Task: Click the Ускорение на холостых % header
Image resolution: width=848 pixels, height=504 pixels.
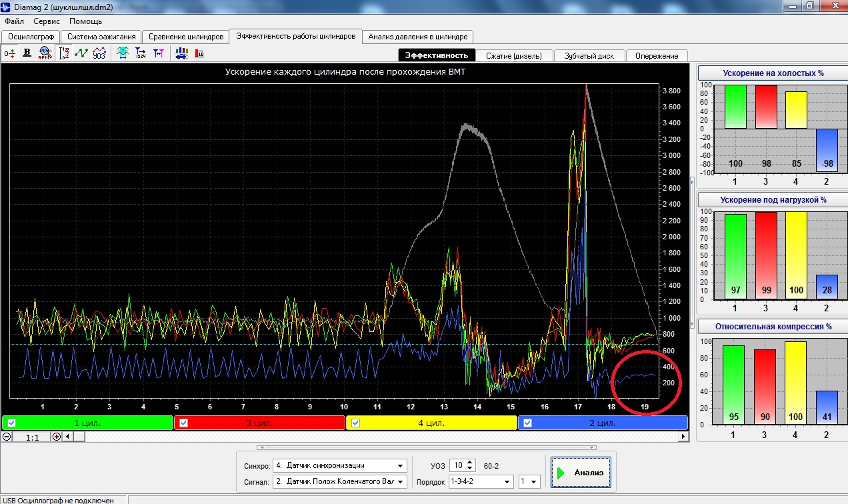Action: 773,73
